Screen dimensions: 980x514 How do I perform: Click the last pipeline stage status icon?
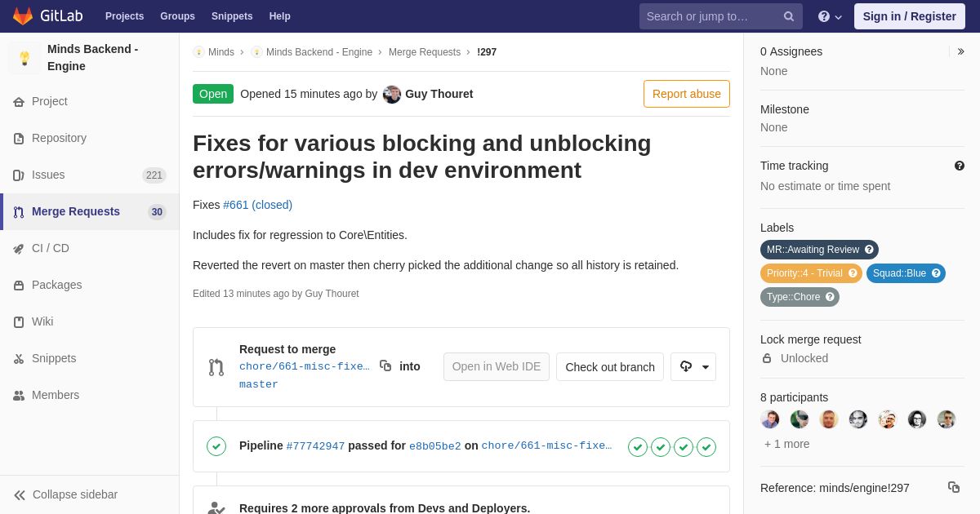(x=706, y=446)
